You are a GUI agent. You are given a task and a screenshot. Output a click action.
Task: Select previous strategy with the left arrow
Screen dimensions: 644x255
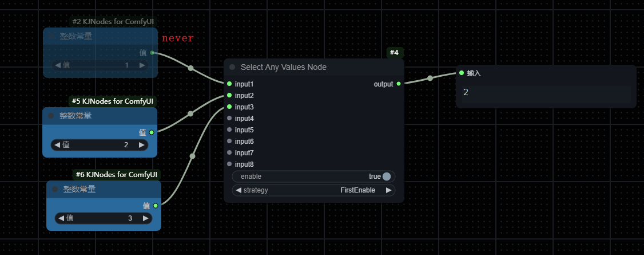238,190
